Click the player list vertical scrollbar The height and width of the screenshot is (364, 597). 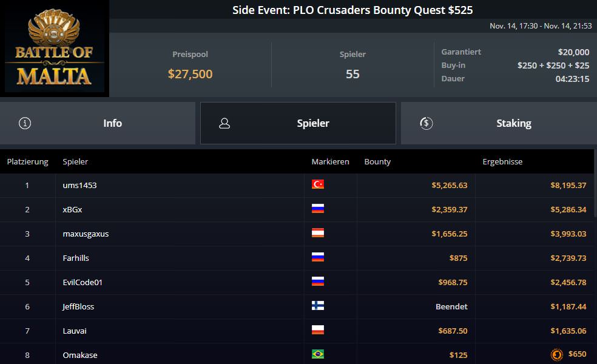pyautogui.click(x=595, y=194)
